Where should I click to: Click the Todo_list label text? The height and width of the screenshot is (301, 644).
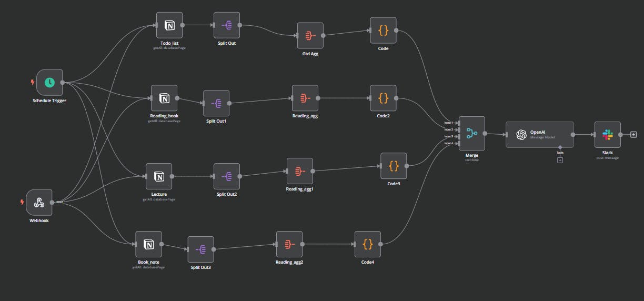pyautogui.click(x=169, y=43)
